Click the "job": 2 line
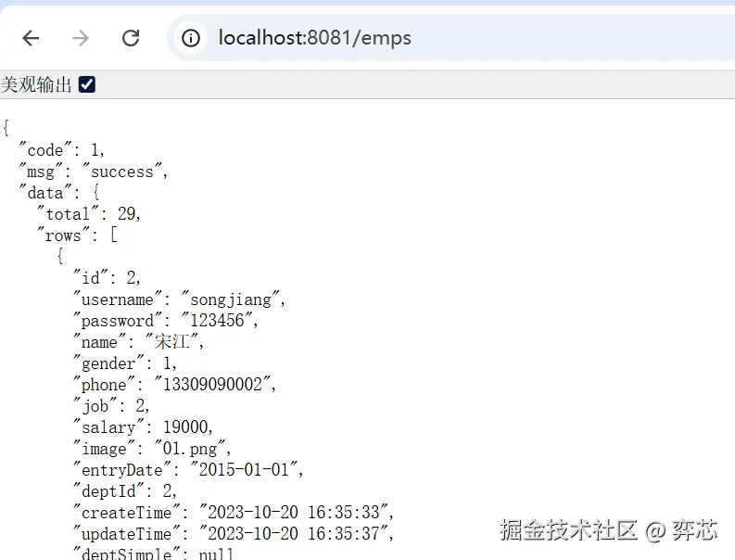Viewport: 735px width, 560px height. [x=110, y=406]
